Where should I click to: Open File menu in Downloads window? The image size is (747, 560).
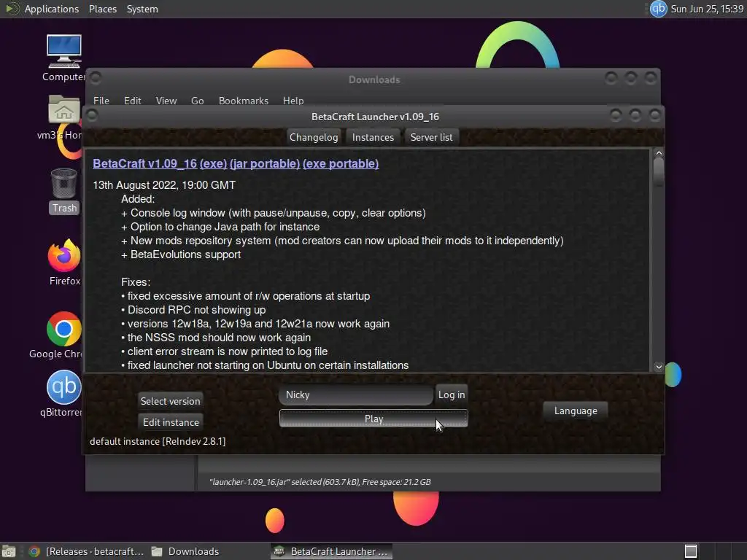[101, 101]
